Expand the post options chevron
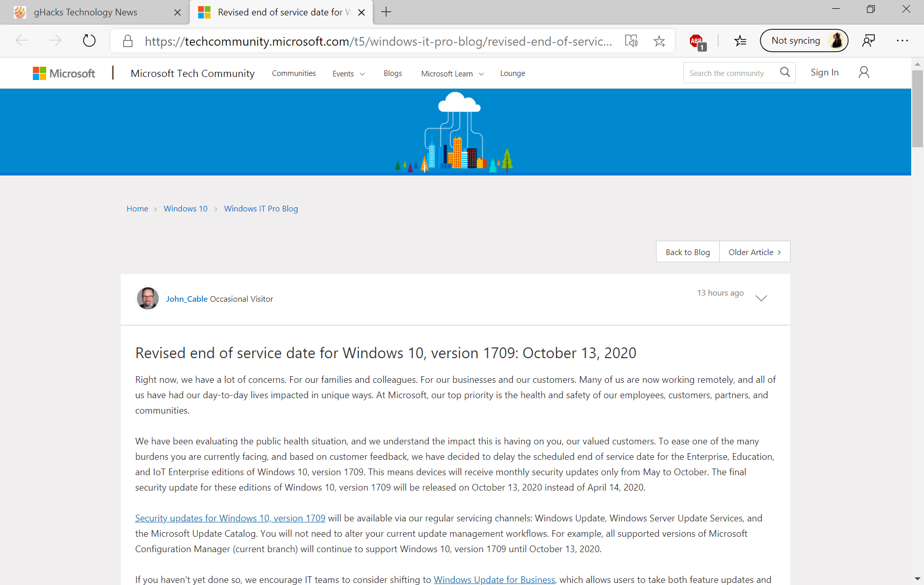924x585 pixels. point(761,298)
